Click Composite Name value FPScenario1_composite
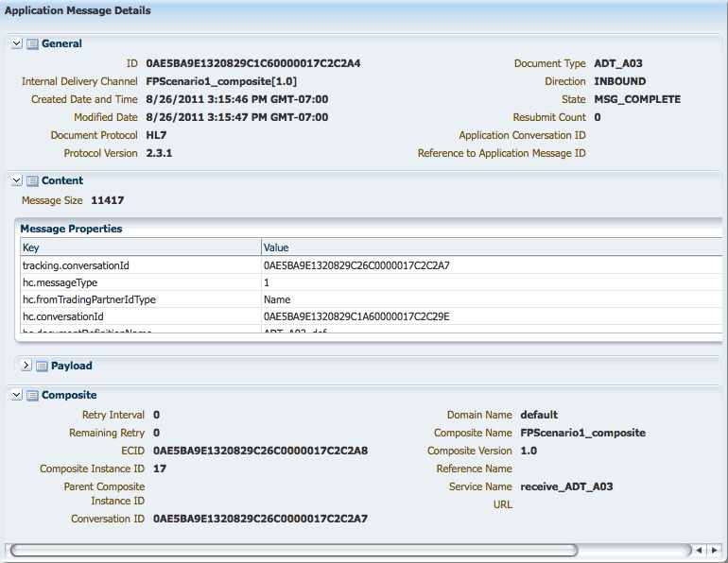 pos(583,434)
